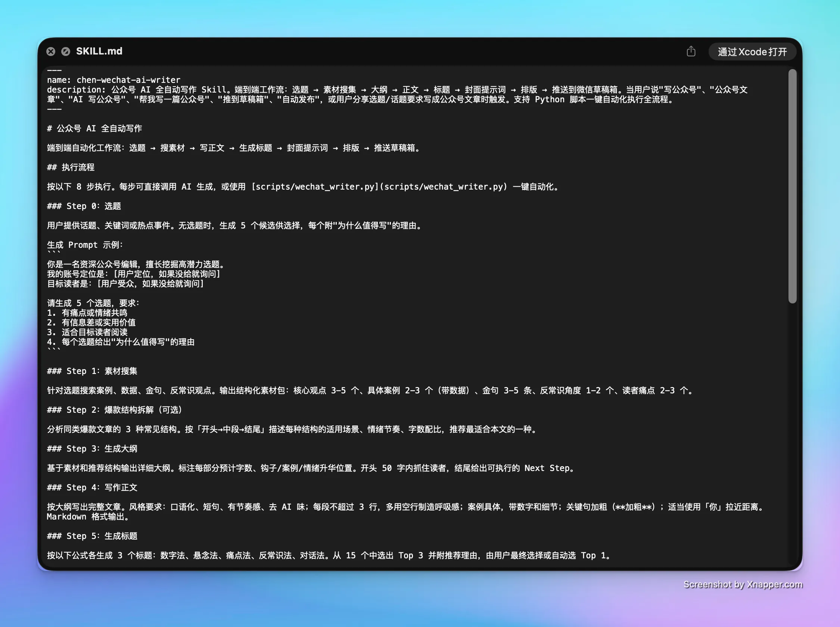Click the SKILL.md file title
840x627 pixels.
click(x=99, y=51)
